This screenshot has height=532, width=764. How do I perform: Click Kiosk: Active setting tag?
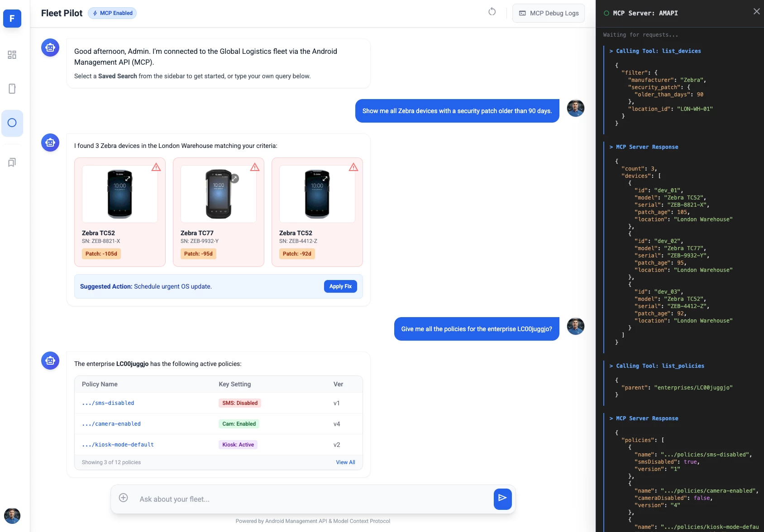click(x=238, y=445)
